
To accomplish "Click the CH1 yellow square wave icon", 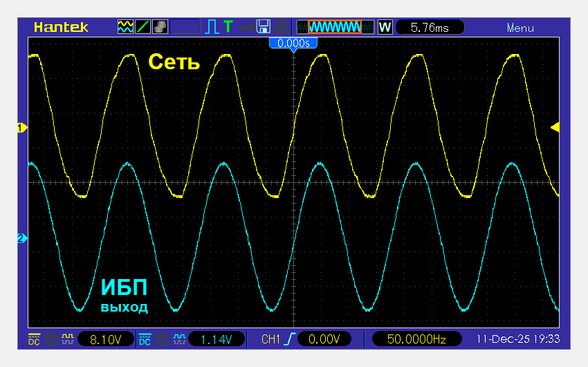I will (x=68, y=339).
